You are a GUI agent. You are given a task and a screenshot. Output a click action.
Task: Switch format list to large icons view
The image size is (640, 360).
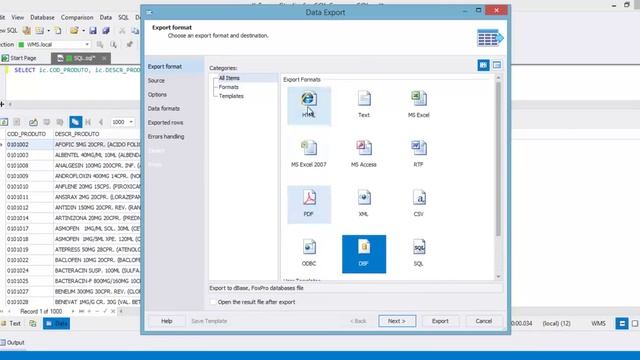click(x=483, y=65)
